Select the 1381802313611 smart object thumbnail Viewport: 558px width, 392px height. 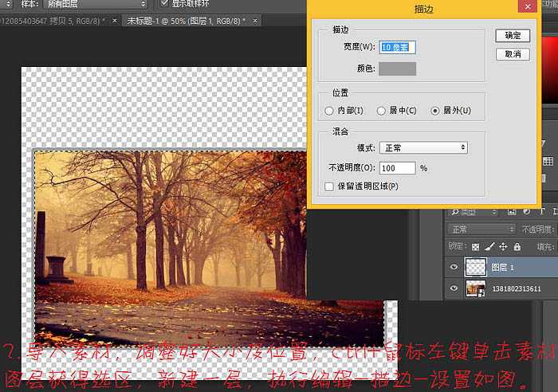475,288
